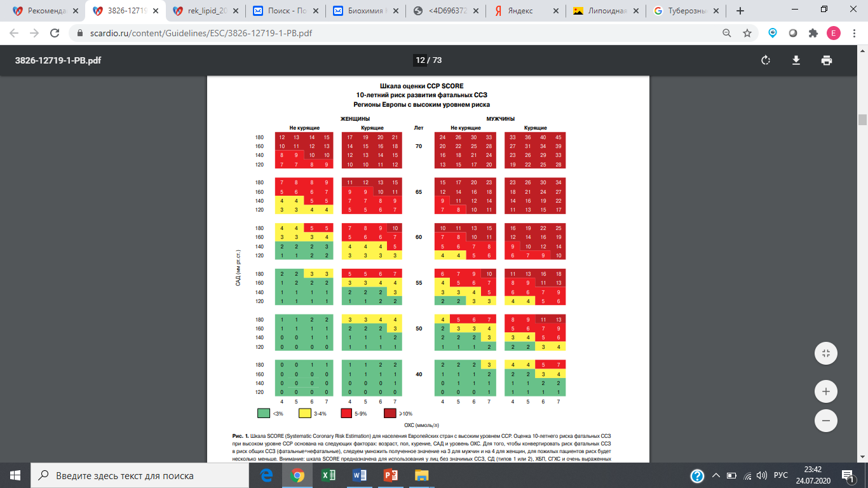Click the dark red ≥10% legend swatch
This screenshot has width=868, height=488.
390,413
